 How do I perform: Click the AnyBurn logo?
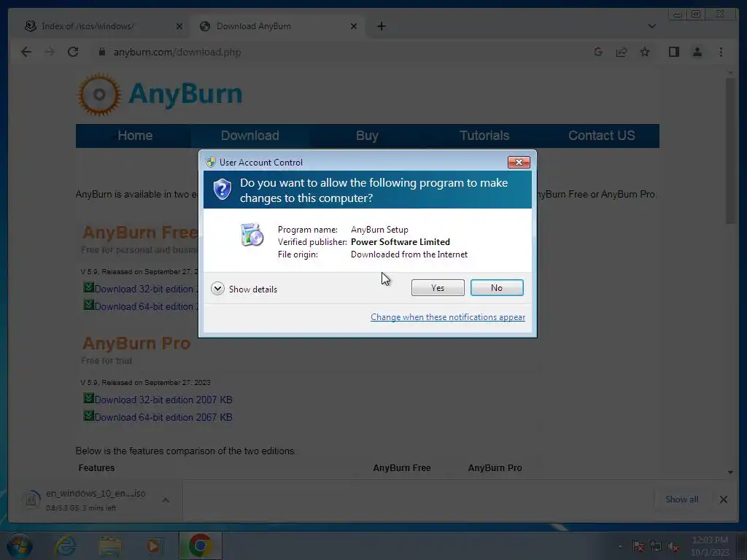tap(160, 94)
